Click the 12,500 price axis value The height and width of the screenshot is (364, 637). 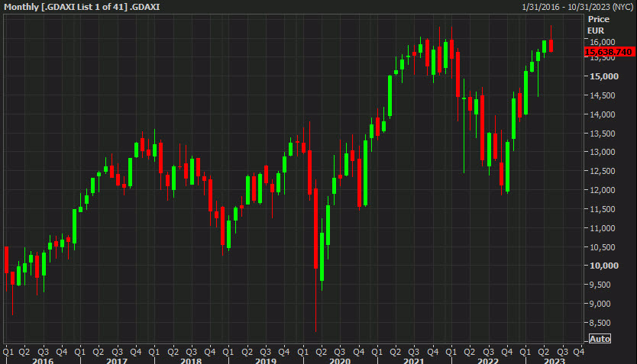(x=602, y=171)
